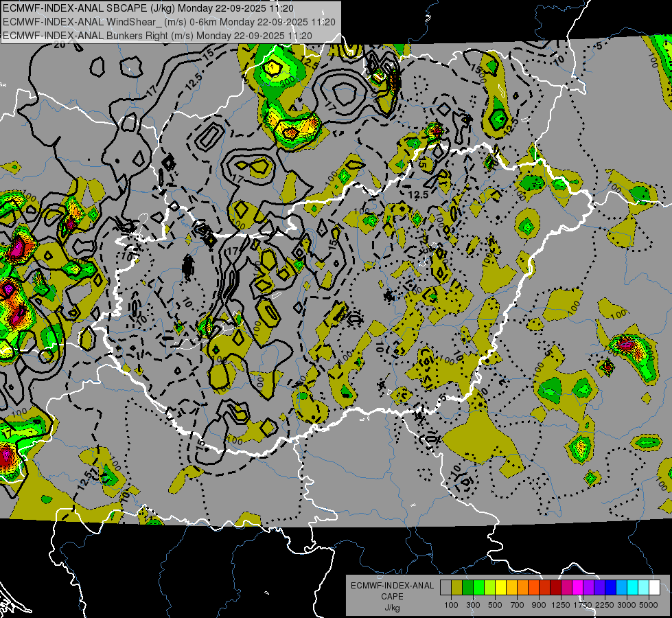Click the J/kg unit label in legend

click(x=392, y=607)
